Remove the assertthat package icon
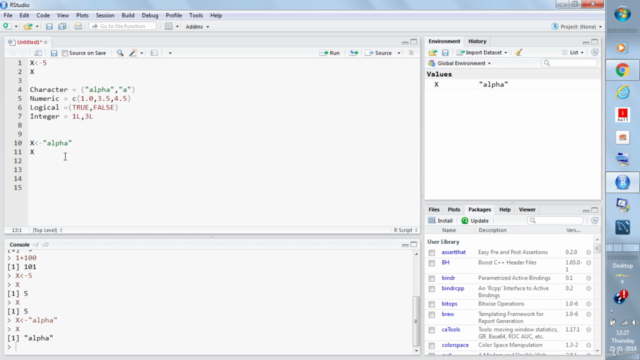This screenshot has width=640, height=360. click(589, 252)
